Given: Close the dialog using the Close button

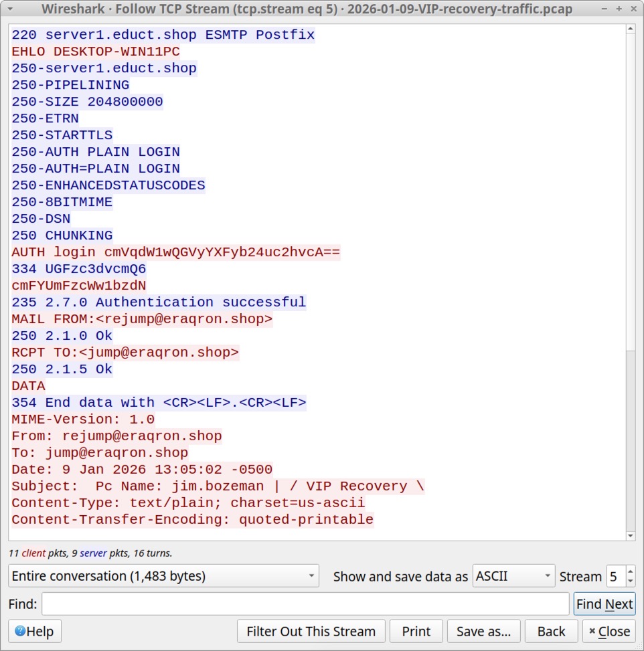Looking at the screenshot, I should tap(609, 631).
